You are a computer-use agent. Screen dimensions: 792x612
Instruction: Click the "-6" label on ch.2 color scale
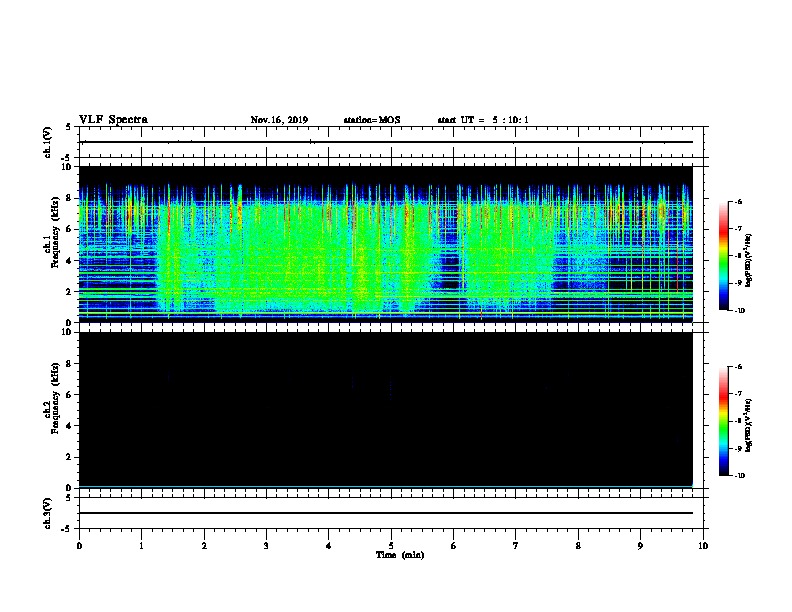pos(738,367)
